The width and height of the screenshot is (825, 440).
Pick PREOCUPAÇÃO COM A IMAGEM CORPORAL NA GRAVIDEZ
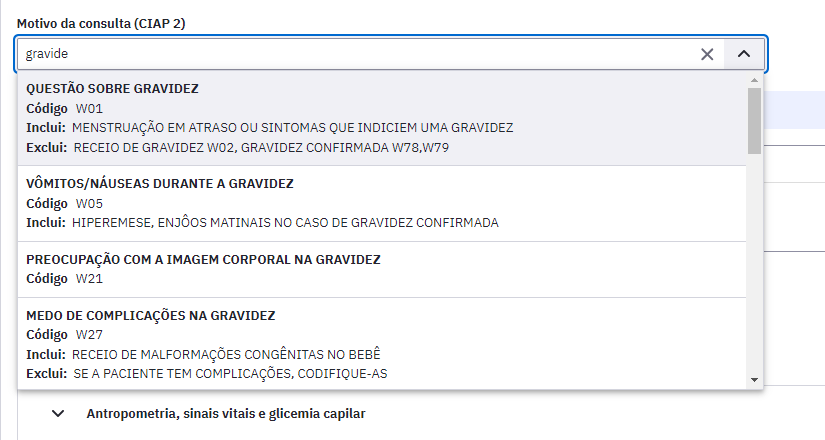coord(382,269)
